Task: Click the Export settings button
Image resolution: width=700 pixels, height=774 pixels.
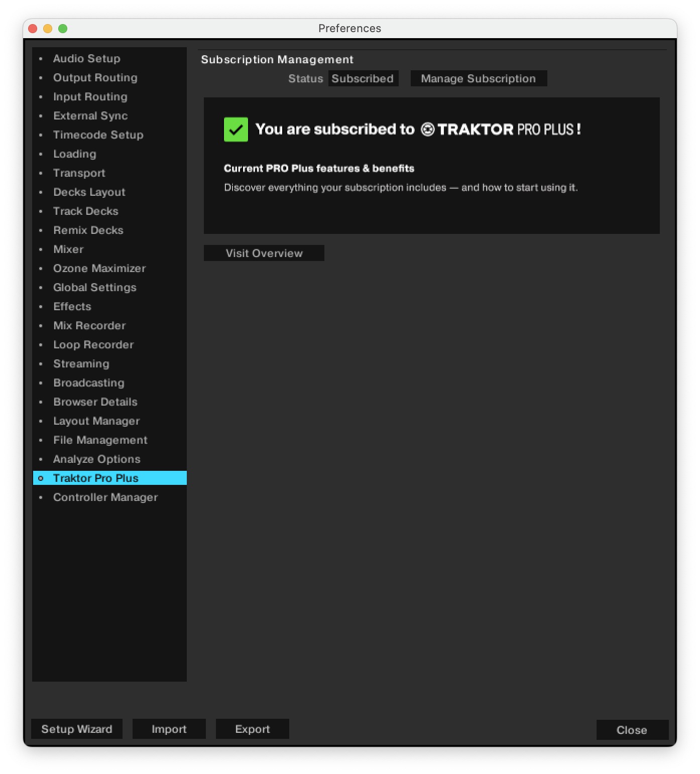Action: (252, 729)
